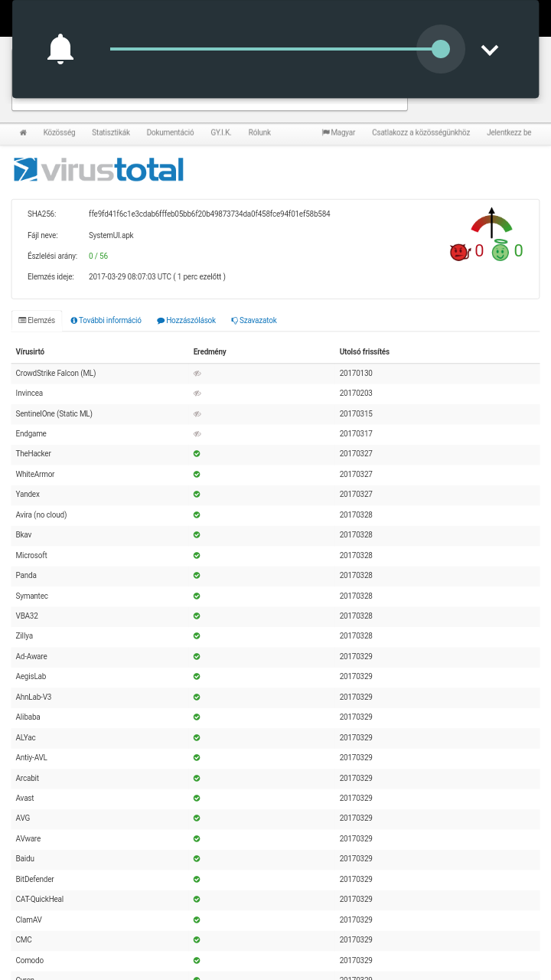Click the VirusTotal logo
Viewport: 551px width, 980px height.
click(99, 169)
